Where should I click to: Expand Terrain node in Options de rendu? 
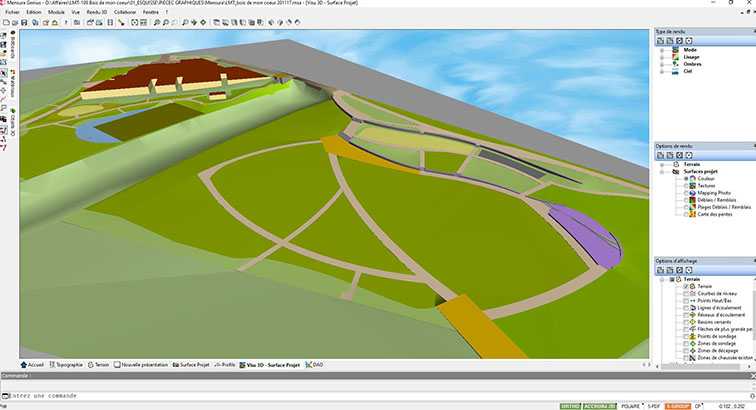tap(662, 163)
